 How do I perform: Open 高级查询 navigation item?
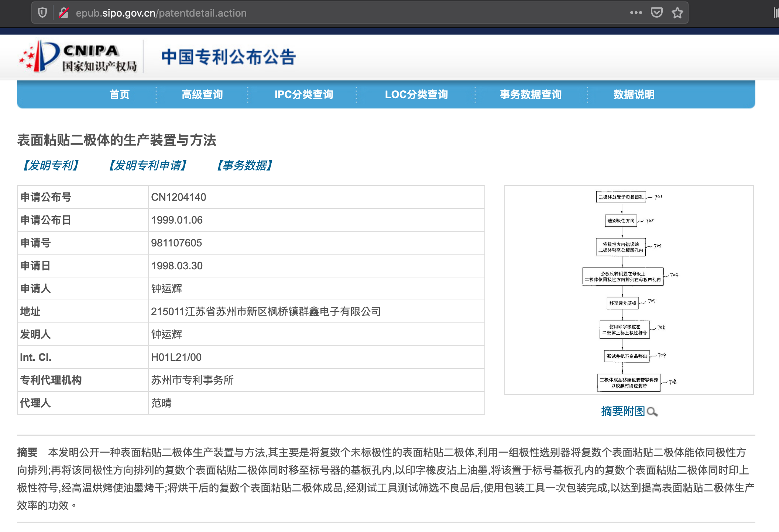[x=202, y=94]
